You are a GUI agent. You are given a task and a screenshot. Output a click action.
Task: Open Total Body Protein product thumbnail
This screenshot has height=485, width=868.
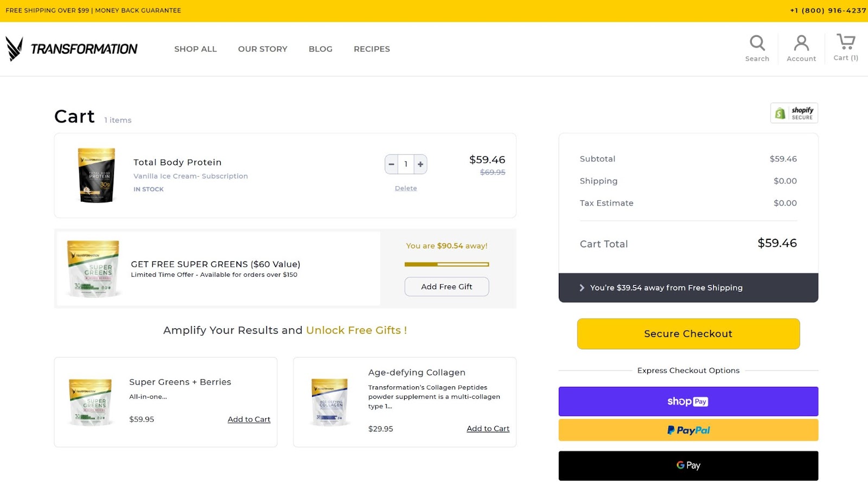tap(97, 175)
